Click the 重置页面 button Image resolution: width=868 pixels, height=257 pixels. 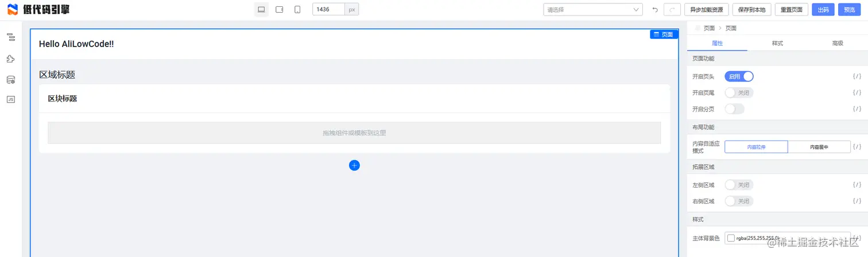pyautogui.click(x=792, y=10)
